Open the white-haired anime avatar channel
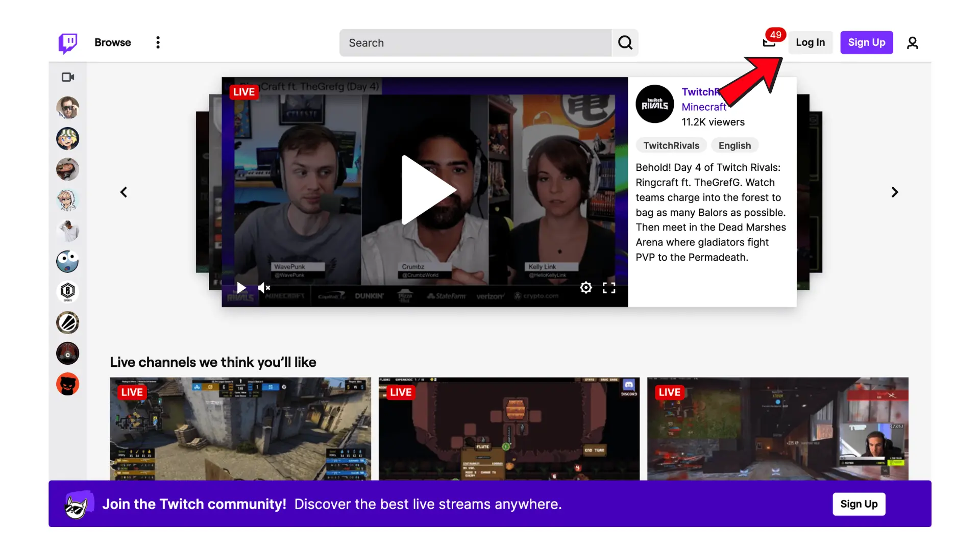Image resolution: width=980 pixels, height=551 pixels. click(x=68, y=200)
